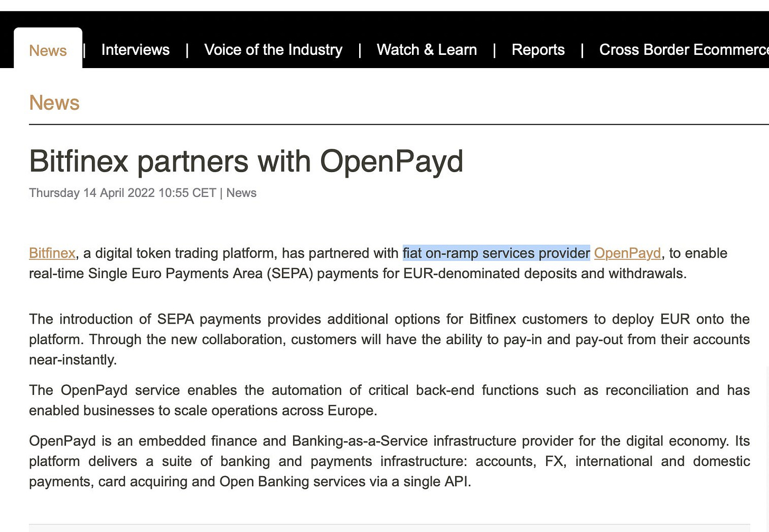Viewport: 769px width, 532px height.
Task: Follow the Bitfinex link
Action: pyautogui.click(x=52, y=253)
